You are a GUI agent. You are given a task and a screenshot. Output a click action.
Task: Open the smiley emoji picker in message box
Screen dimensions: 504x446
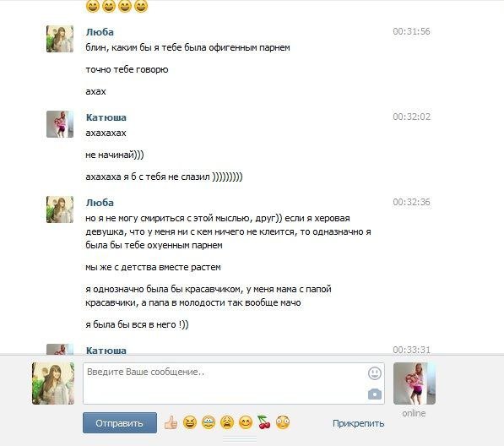coord(375,373)
